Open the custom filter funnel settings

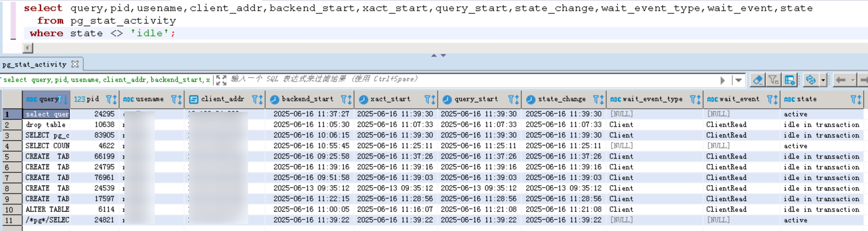773,80
